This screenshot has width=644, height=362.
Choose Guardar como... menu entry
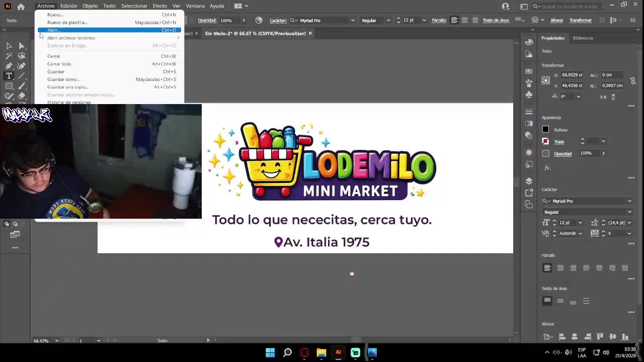[x=110, y=79]
